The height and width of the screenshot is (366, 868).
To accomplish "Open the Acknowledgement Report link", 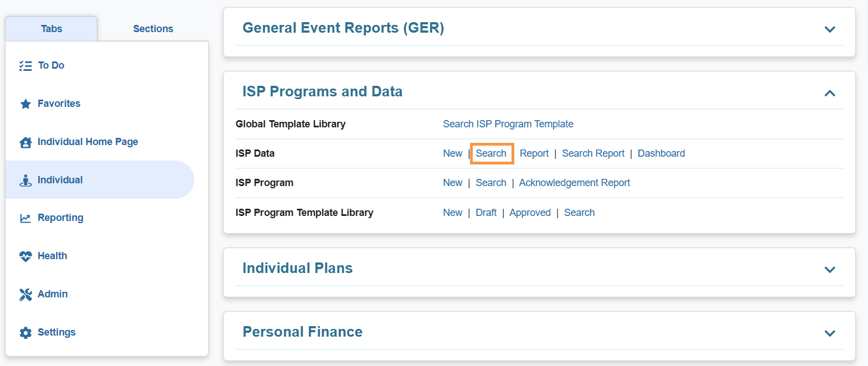I will pos(574,182).
